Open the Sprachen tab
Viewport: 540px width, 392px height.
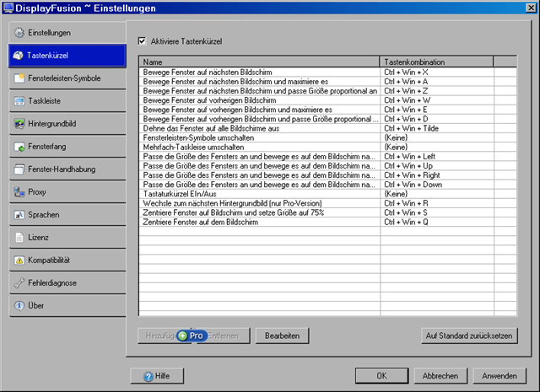click(67, 215)
